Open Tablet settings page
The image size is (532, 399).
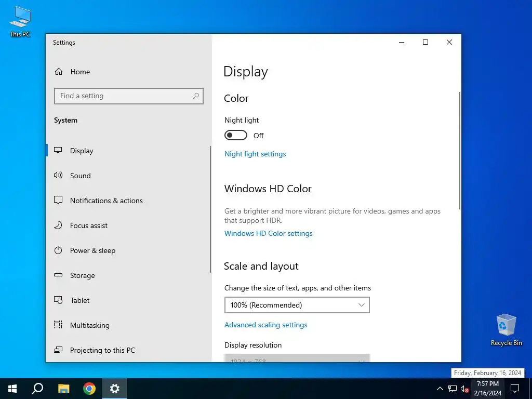click(x=128, y=300)
